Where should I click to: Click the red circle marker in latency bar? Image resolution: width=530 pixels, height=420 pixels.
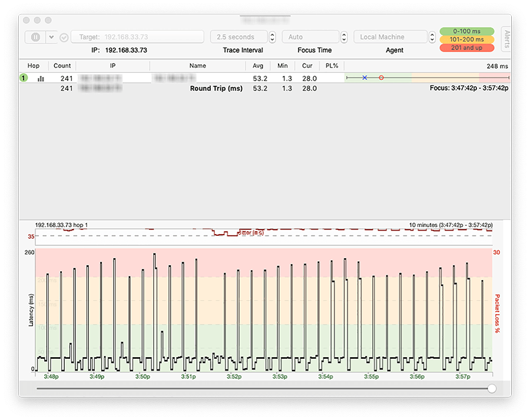(x=381, y=76)
